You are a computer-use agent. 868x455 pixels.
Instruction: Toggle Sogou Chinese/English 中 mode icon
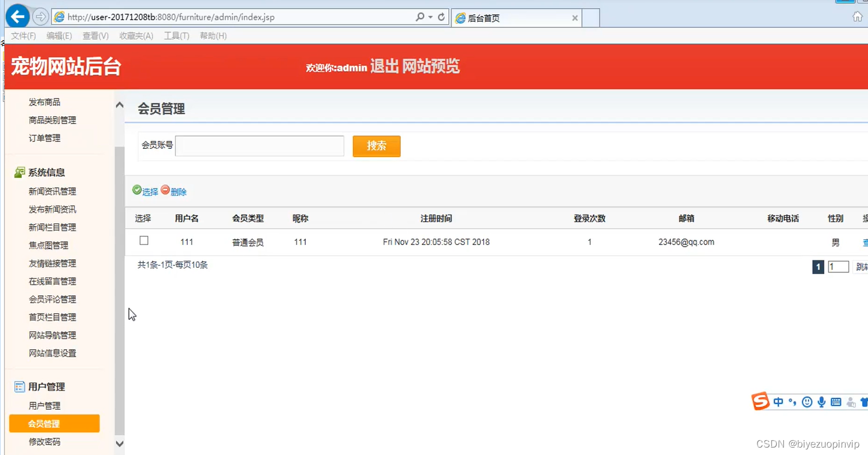click(x=778, y=402)
